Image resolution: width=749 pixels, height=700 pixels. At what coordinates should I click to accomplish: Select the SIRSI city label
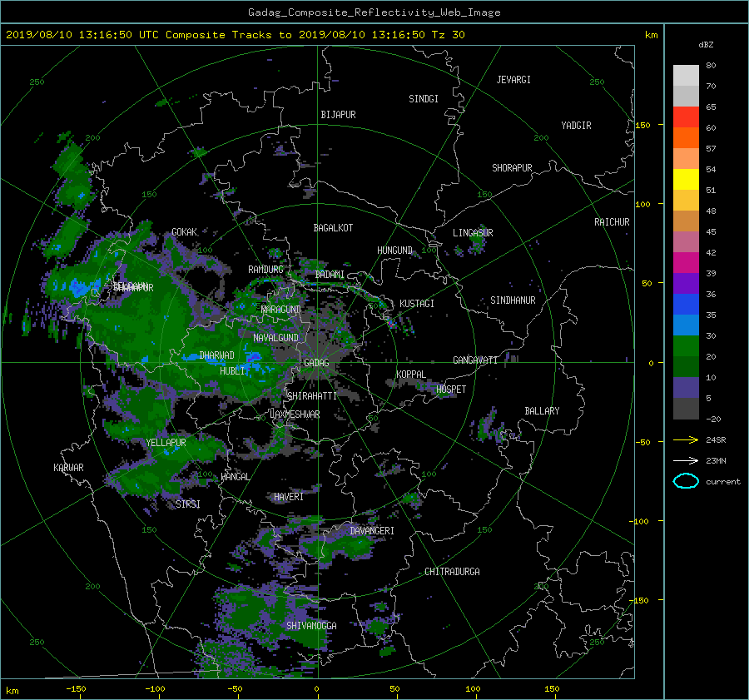point(188,504)
